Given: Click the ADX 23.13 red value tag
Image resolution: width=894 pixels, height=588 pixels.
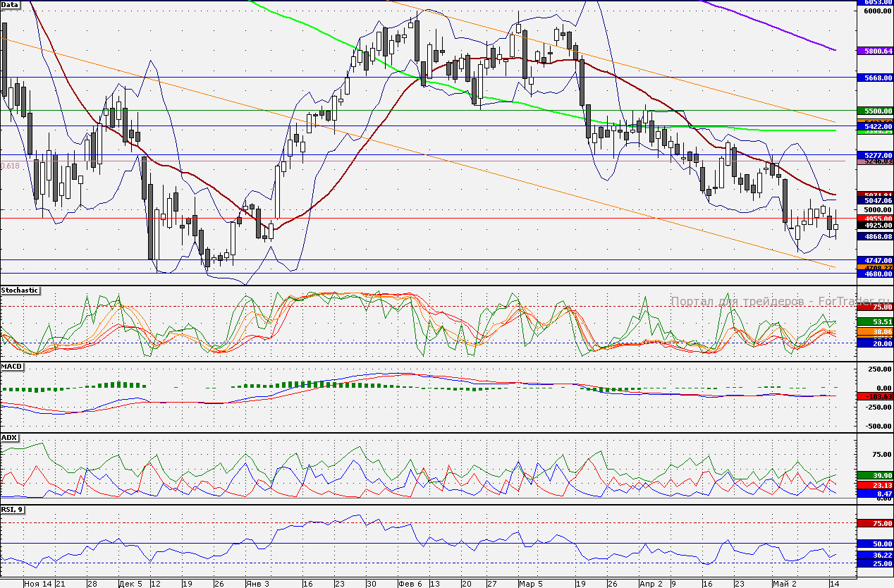Looking at the screenshot, I should tap(874, 486).
